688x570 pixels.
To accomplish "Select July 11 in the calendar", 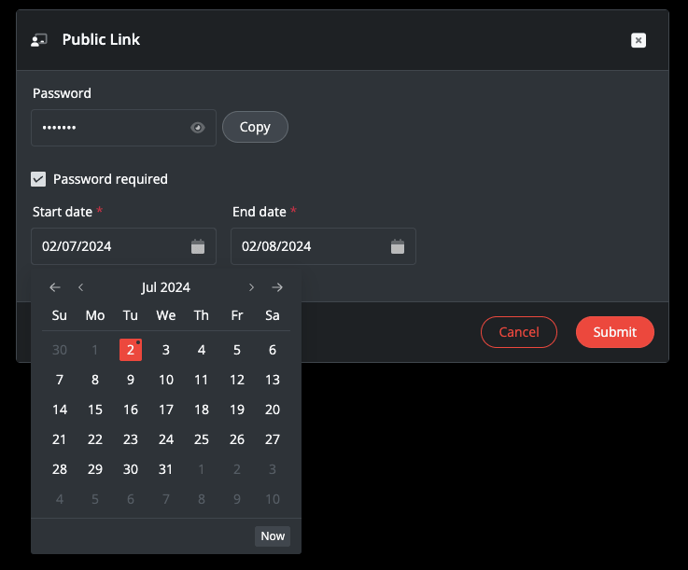I will (201, 380).
